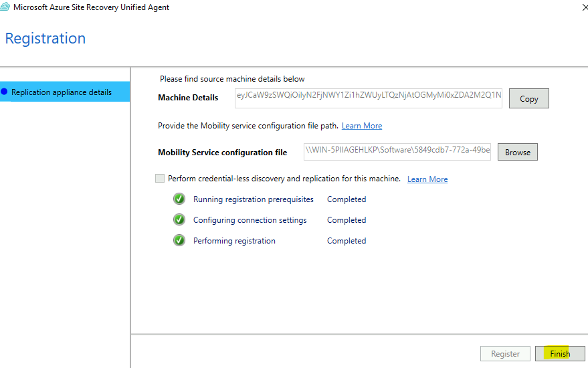Viewport: 588px width, 368px height.
Task: Click the disabled Register button
Action: (505, 353)
